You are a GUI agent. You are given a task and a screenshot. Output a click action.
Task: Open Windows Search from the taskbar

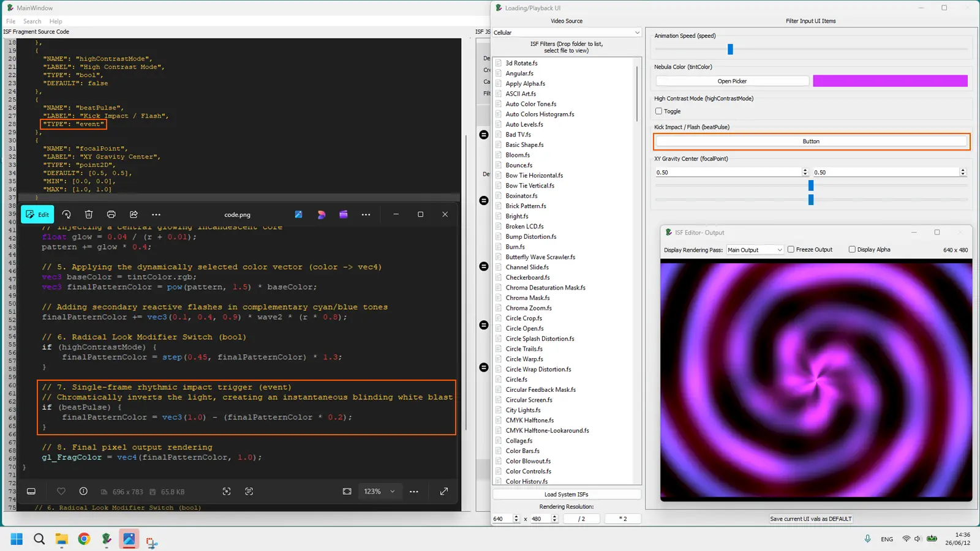[39, 539]
